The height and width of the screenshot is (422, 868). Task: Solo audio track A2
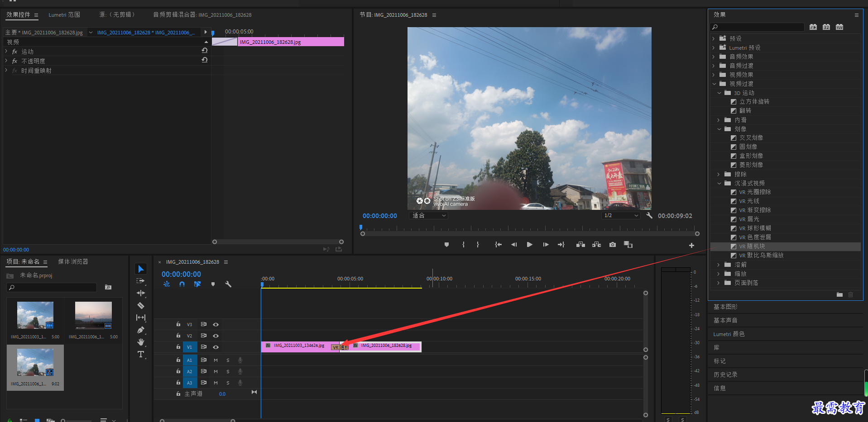[228, 371]
